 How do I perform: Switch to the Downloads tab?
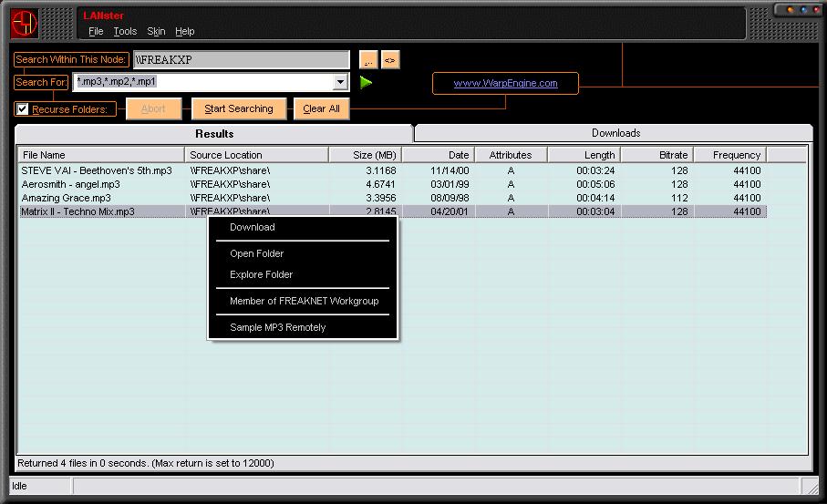coord(615,133)
